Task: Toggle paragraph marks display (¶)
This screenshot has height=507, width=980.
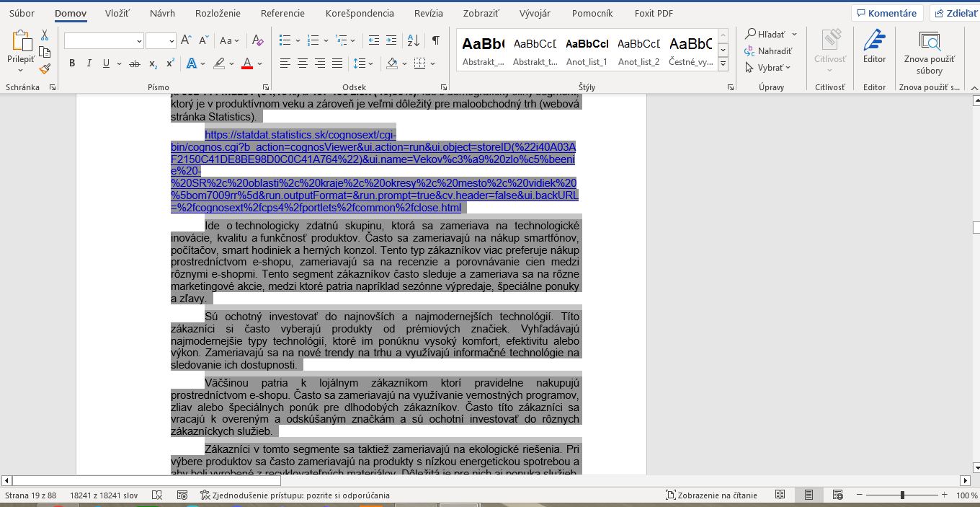Action: [435, 40]
